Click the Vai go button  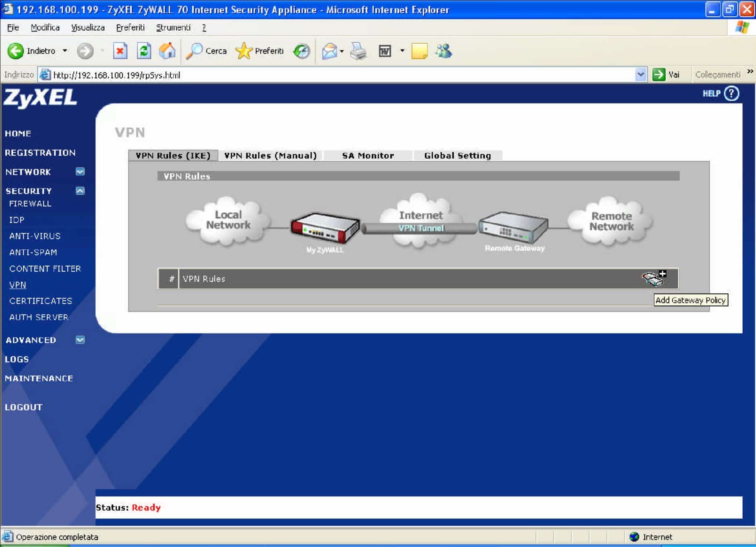pos(666,75)
